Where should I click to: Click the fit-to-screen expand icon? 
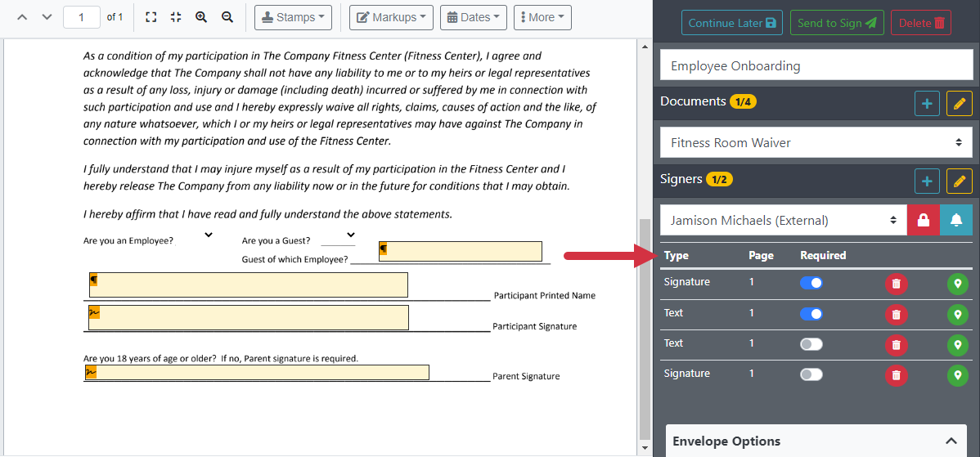coord(151,17)
